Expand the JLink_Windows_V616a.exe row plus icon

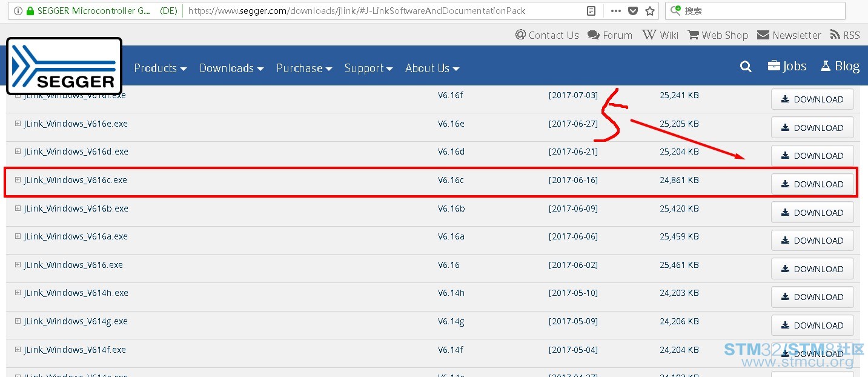point(18,236)
